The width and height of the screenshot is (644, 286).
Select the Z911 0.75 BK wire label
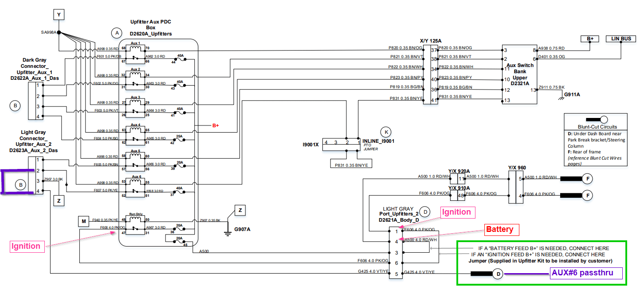[x=551, y=88]
